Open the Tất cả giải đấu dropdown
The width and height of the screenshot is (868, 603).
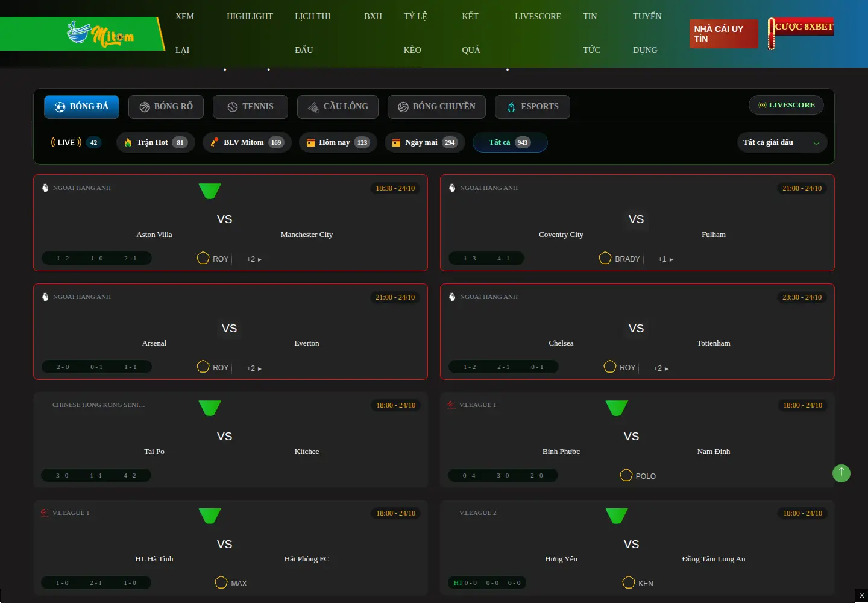click(x=782, y=142)
